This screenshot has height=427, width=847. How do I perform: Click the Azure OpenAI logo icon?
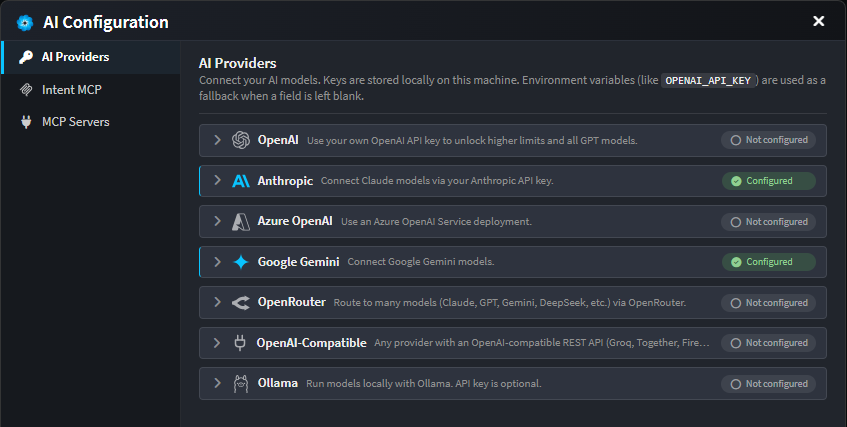(x=241, y=222)
